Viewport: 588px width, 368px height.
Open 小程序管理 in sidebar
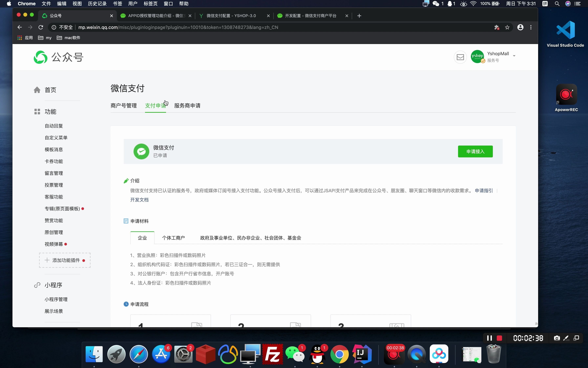tap(56, 299)
